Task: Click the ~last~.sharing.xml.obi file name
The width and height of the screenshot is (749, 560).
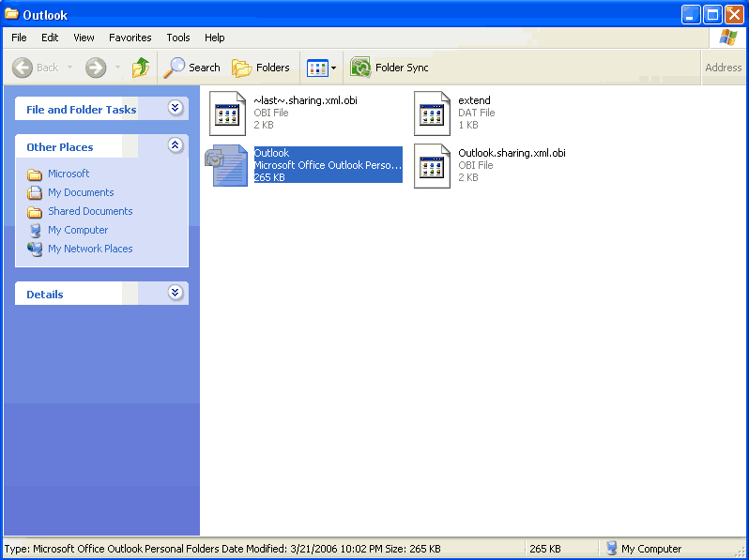Action: coord(305,100)
